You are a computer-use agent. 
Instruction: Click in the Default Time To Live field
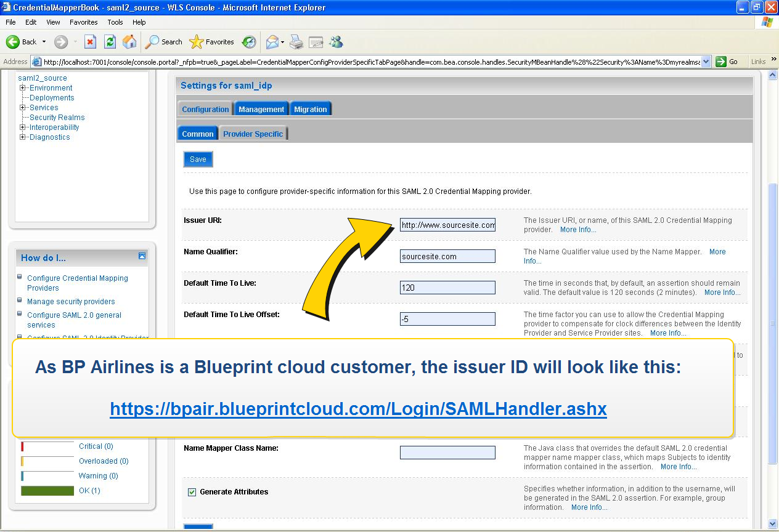(x=447, y=288)
